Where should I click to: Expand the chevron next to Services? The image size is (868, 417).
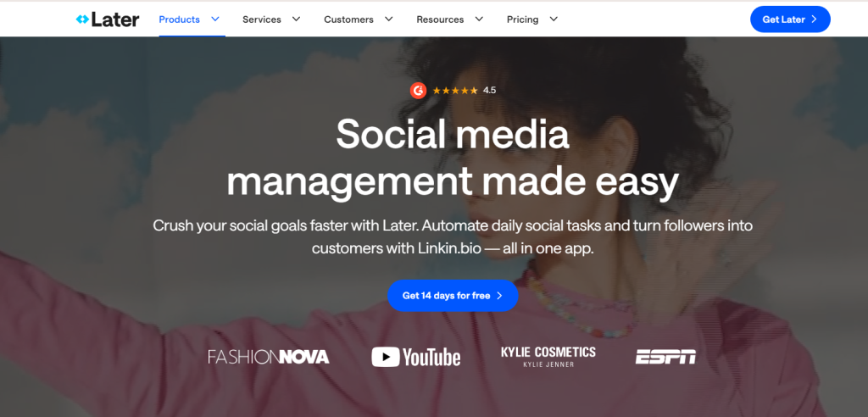point(296,19)
